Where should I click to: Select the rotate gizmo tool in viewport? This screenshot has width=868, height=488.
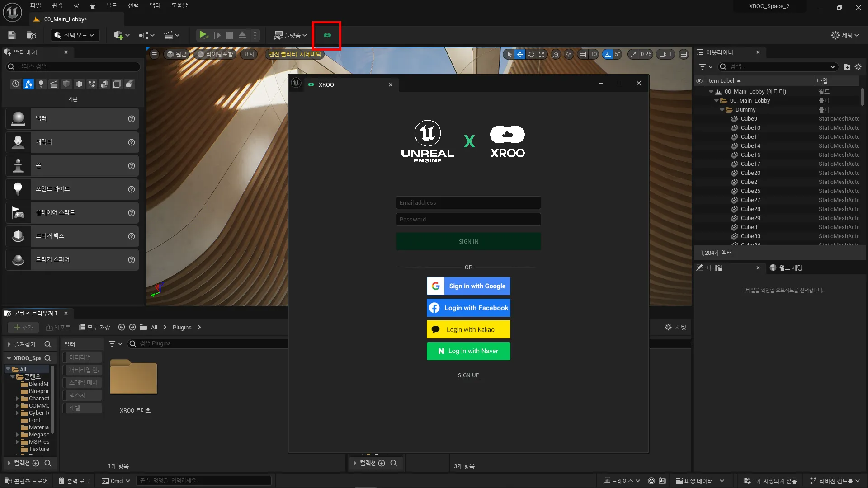coord(531,54)
